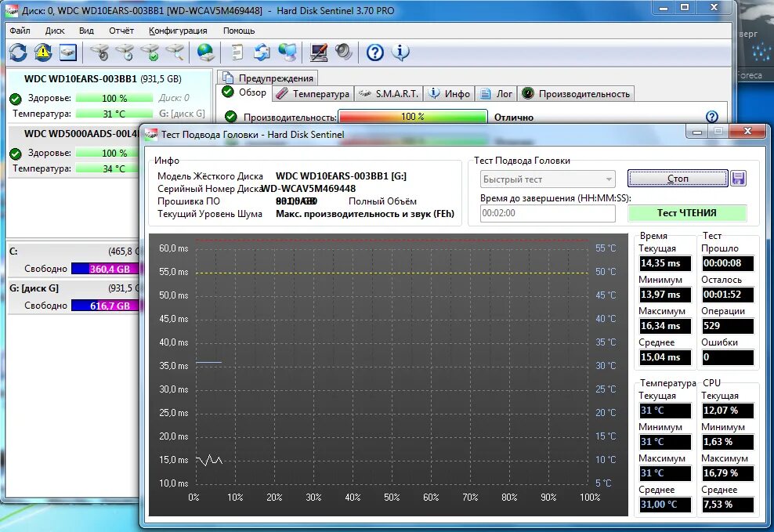This screenshot has height=532, width=774.
Task: Click the G: [диск G] volume label
Action: coord(34,288)
